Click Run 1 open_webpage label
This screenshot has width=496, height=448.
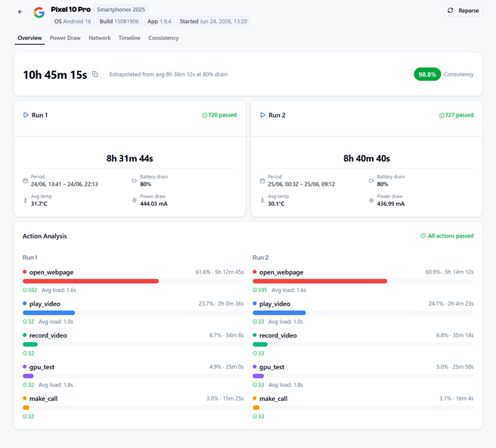tap(51, 272)
